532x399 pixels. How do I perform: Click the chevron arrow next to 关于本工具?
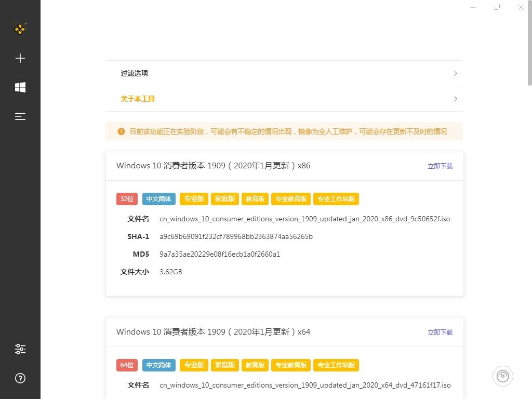[455, 99]
